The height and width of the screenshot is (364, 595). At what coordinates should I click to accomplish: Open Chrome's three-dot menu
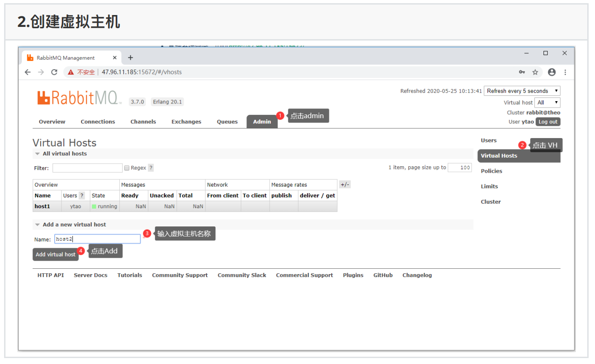click(x=565, y=72)
